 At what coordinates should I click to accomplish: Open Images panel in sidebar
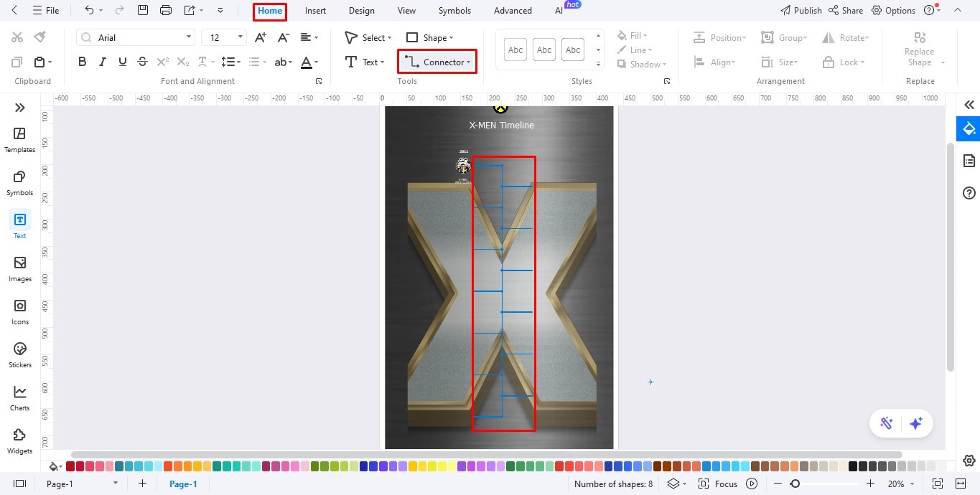click(19, 269)
